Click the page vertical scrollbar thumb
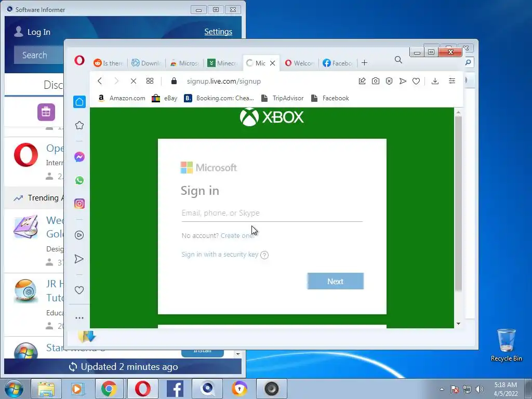Viewport: 532px width, 399px height. pyautogui.click(x=458, y=204)
